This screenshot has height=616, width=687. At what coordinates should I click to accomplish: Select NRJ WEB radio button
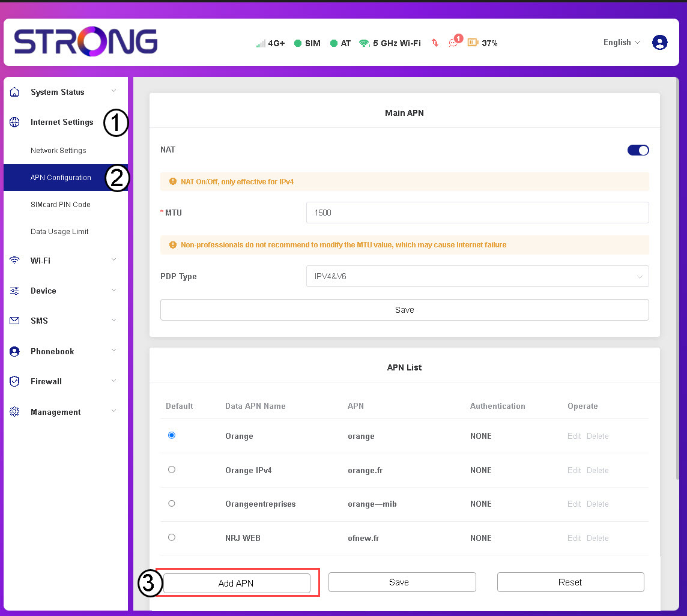pyautogui.click(x=172, y=537)
